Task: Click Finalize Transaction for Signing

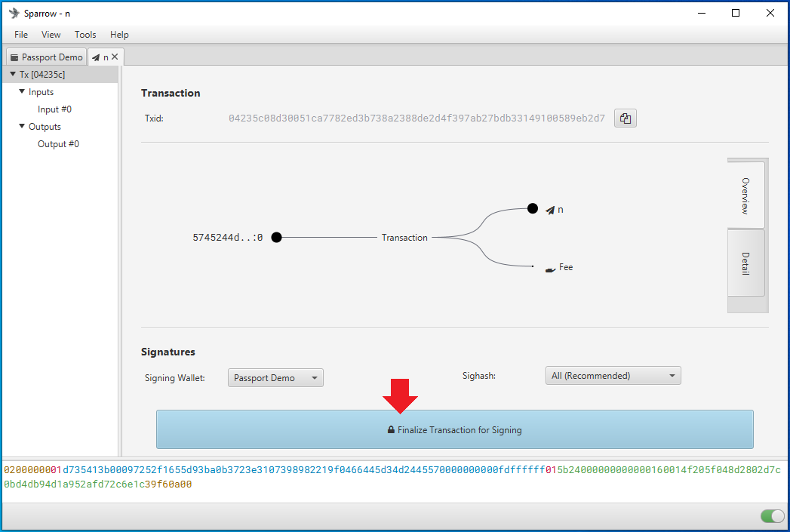Action: 455,429
